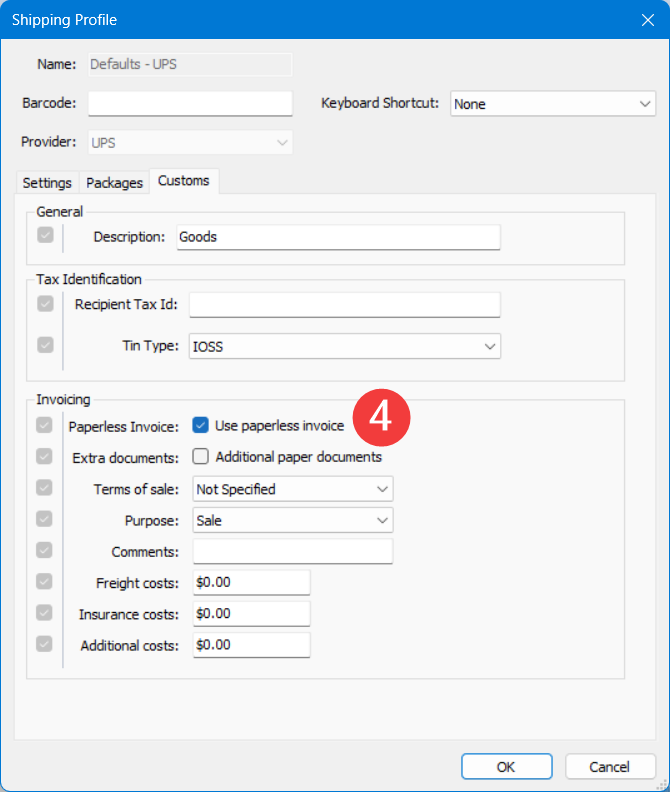Image resolution: width=670 pixels, height=792 pixels.
Task: Open the Purpose dropdown
Action: [292, 520]
